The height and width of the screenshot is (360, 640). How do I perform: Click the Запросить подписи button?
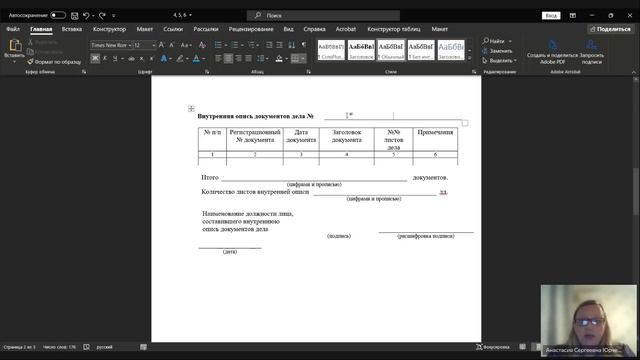pos(592,52)
